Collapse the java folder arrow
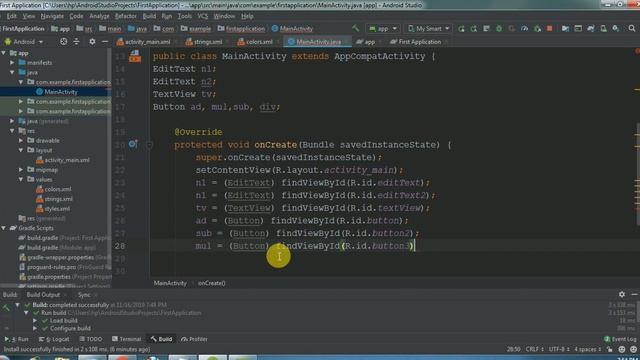 (12, 72)
